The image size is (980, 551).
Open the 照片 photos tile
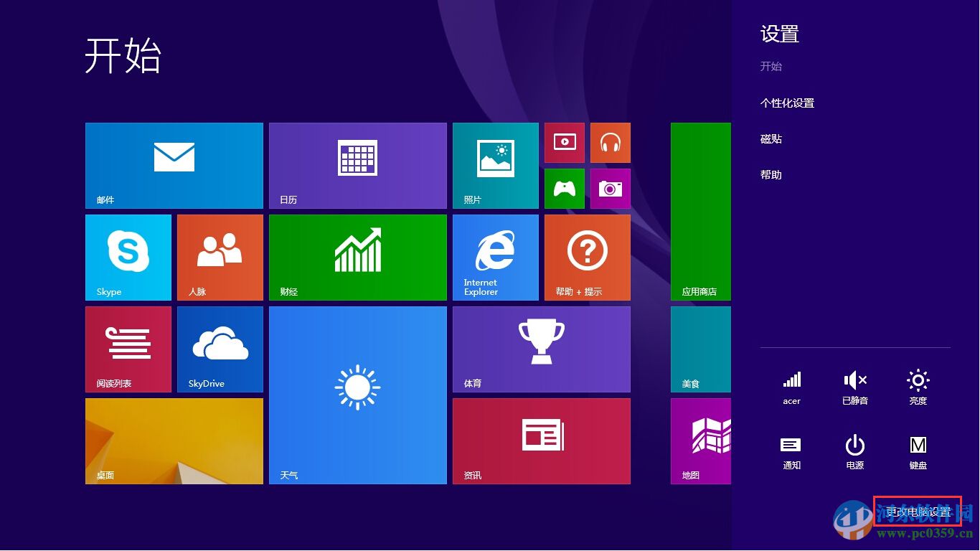coord(495,165)
